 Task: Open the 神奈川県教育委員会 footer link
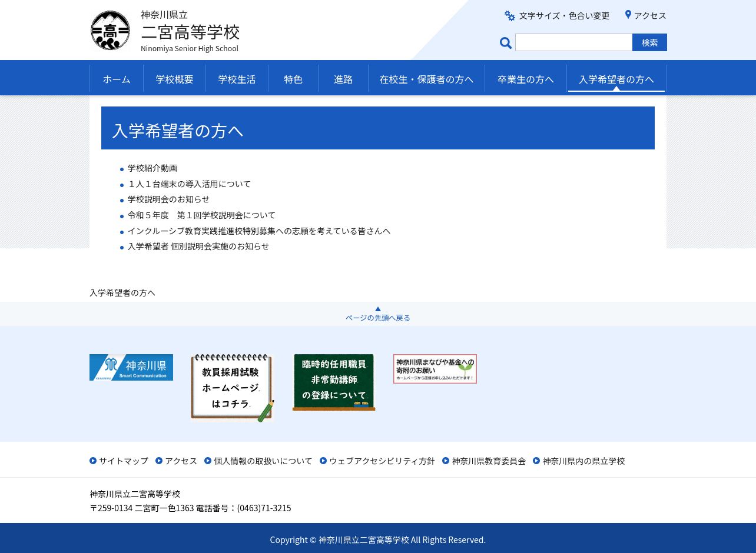pyautogui.click(x=489, y=461)
